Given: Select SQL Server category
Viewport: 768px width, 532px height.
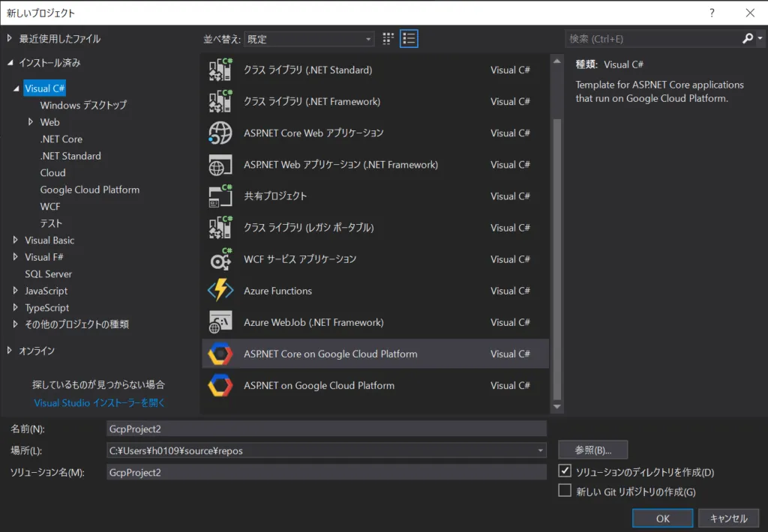Looking at the screenshot, I should click(49, 274).
